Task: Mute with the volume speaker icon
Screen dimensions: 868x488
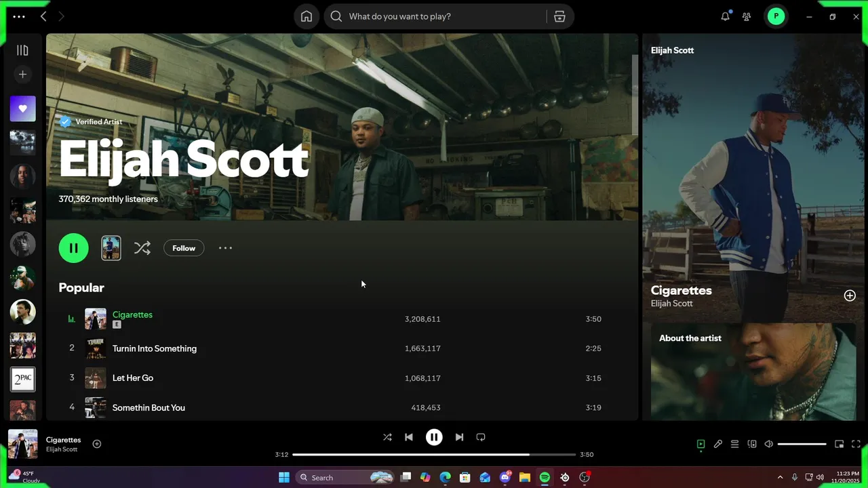Action: [768, 444]
